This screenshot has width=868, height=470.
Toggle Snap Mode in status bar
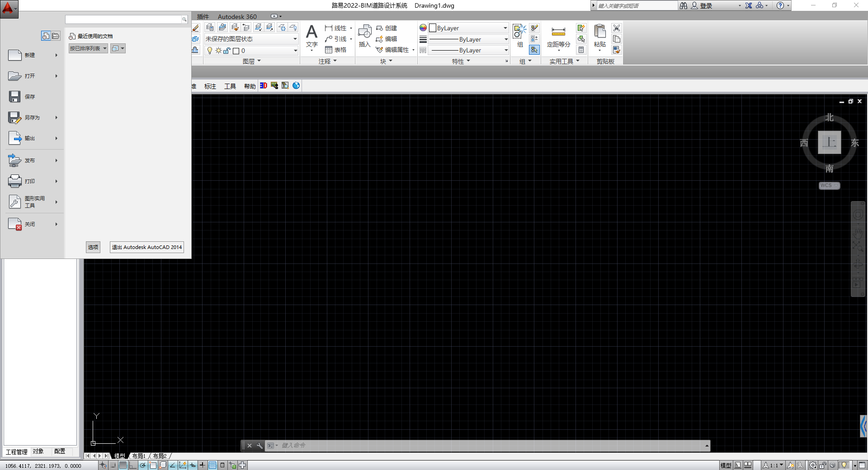pos(113,465)
